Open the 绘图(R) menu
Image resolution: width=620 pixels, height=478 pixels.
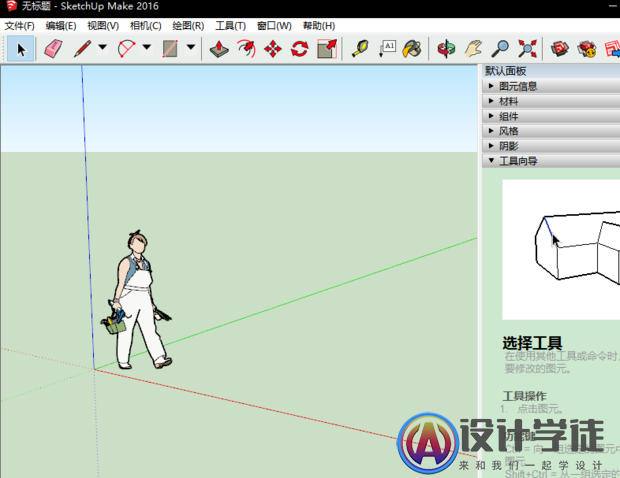(x=188, y=26)
